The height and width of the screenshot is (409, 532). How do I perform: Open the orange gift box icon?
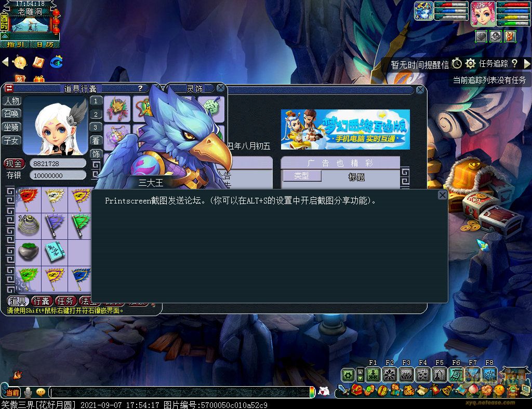39,79
